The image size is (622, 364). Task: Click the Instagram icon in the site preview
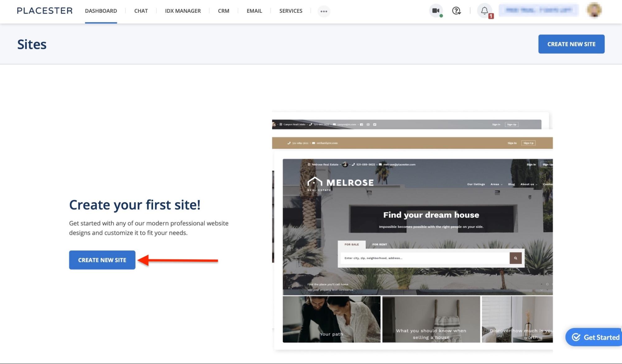tap(368, 124)
